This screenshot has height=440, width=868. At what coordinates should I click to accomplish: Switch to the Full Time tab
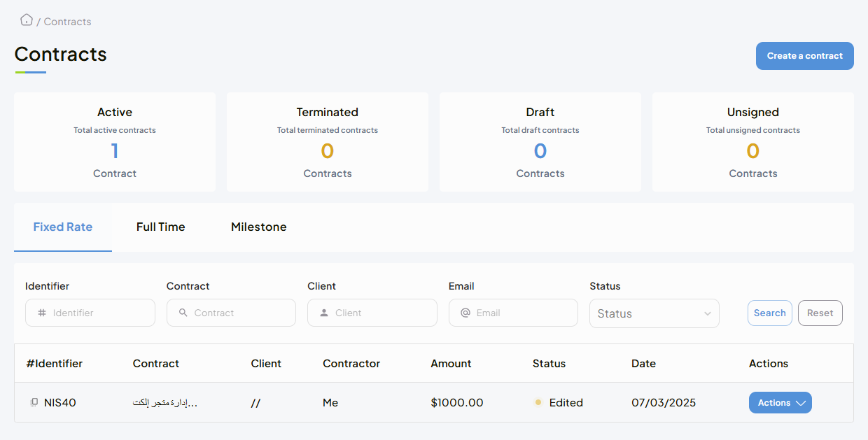click(160, 227)
